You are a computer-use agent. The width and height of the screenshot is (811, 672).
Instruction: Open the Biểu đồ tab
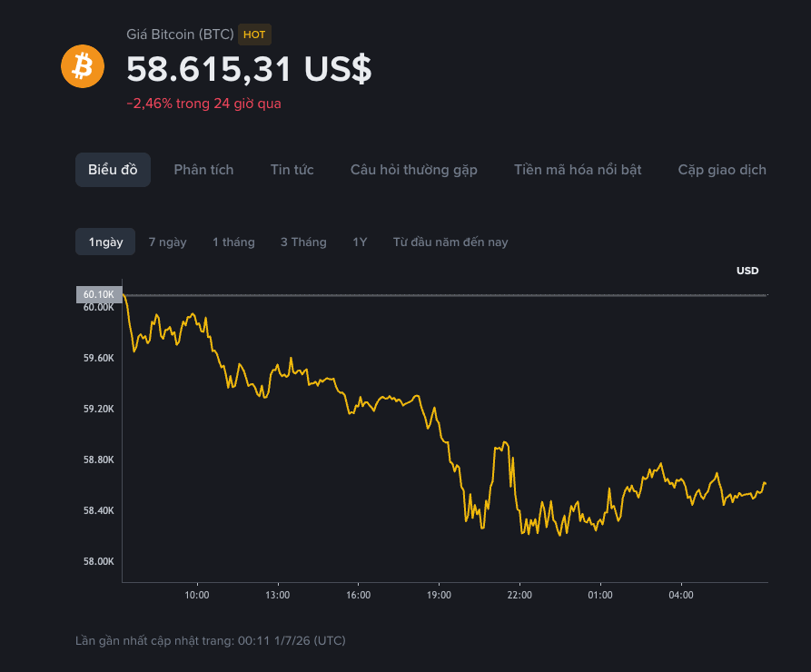point(113,170)
